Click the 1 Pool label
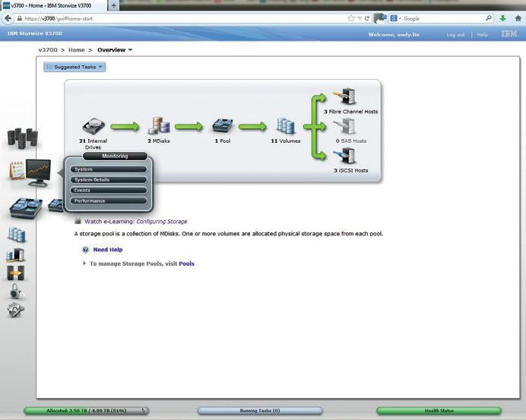 [223, 141]
